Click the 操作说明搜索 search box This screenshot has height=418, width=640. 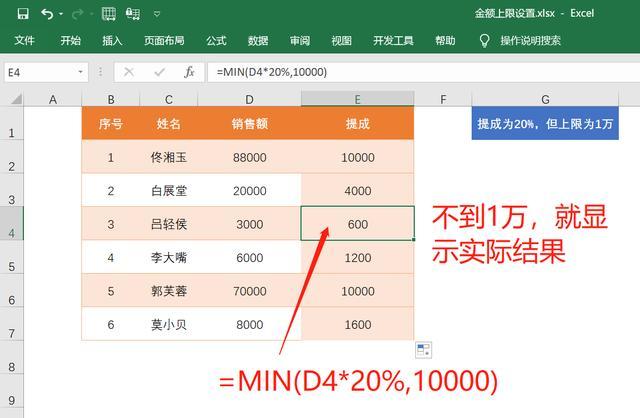point(530,41)
